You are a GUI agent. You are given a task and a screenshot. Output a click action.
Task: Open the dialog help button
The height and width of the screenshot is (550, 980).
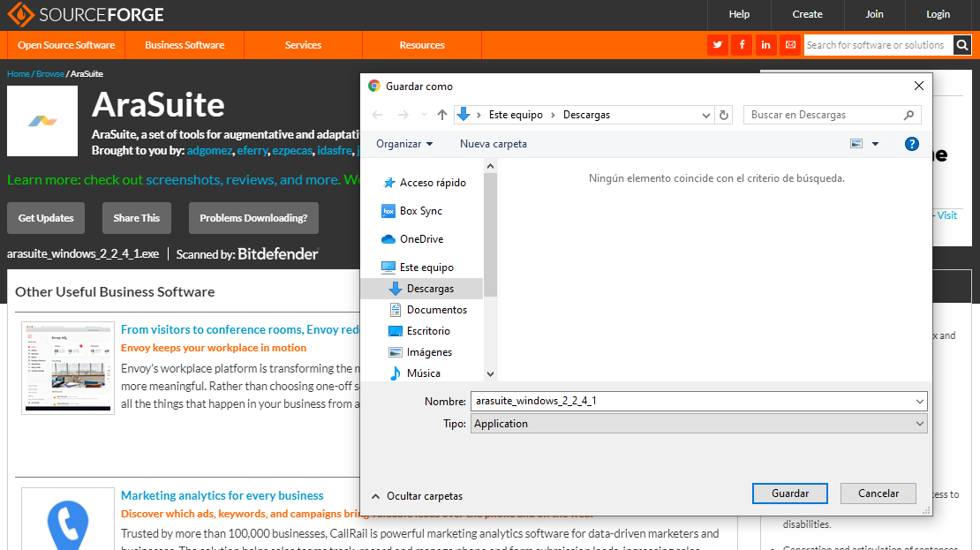pyautogui.click(x=912, y=144)
